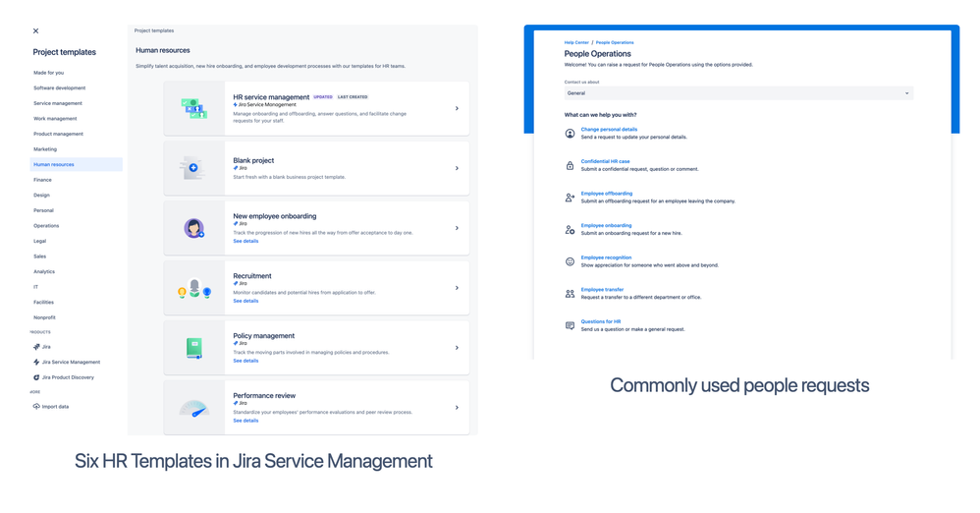Open the Made for you category
Viewport: 980px width, 513px height.
click(49, 73)
